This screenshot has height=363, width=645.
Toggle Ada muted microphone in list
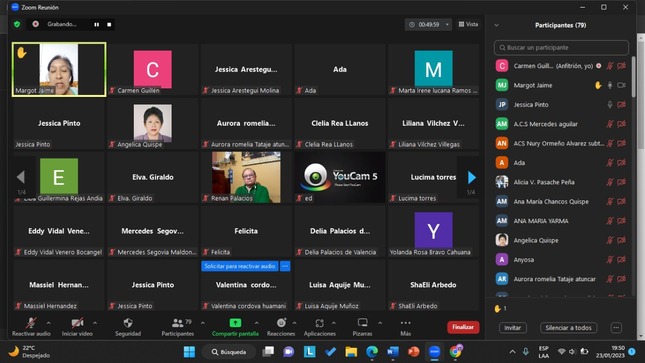pyautogui.click(x=610, y=163)
